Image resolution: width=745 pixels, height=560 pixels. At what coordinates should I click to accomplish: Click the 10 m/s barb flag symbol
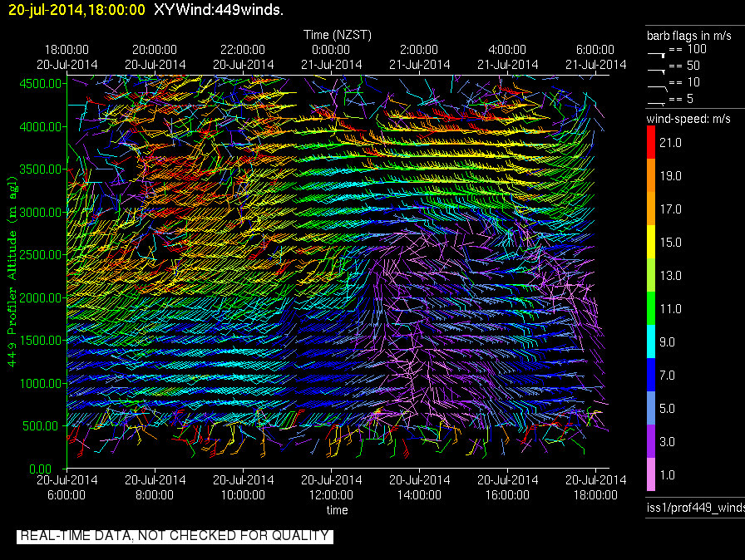tap(658, 88)
